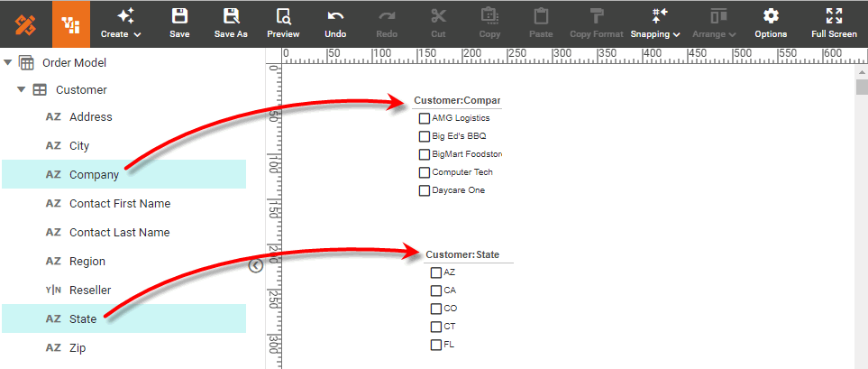
Task: Collapse the Customer table node
Action: tap(20, 90)
